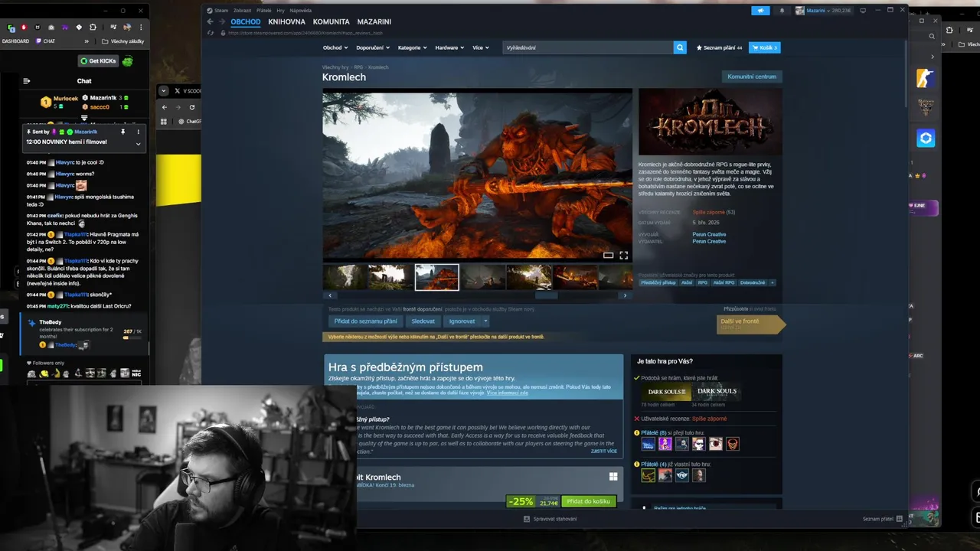Click the Get KICKs button
Image resolution: width=980 pixels, height=551 pixels.
pyautogui.click(x=97, y=60)
